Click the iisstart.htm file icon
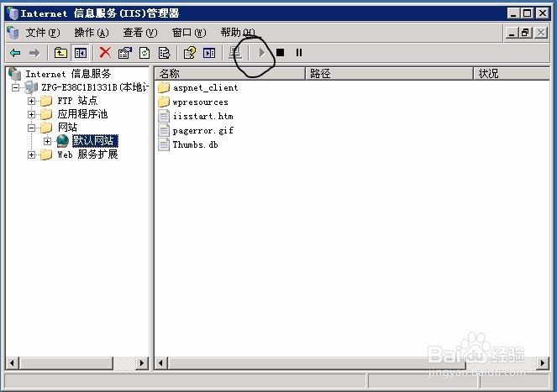557x392 pixels. [164, 116]
